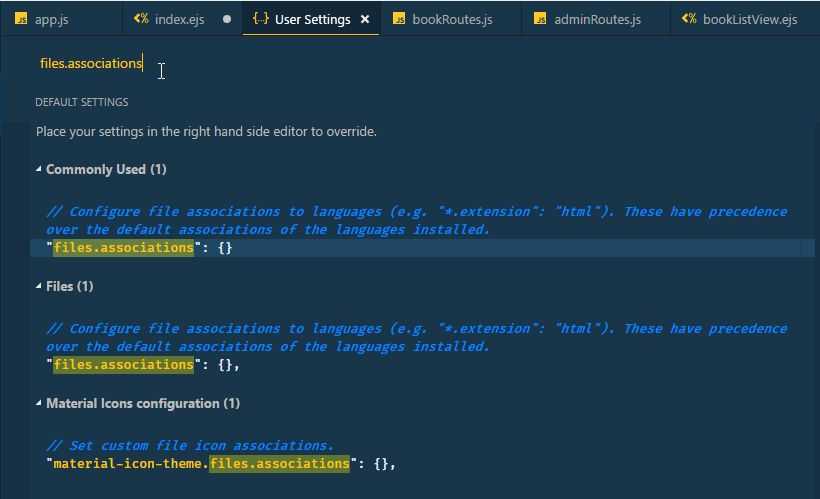Collapse the Files settings group
This screenshot has height=499, width=820.
[39, 287]
